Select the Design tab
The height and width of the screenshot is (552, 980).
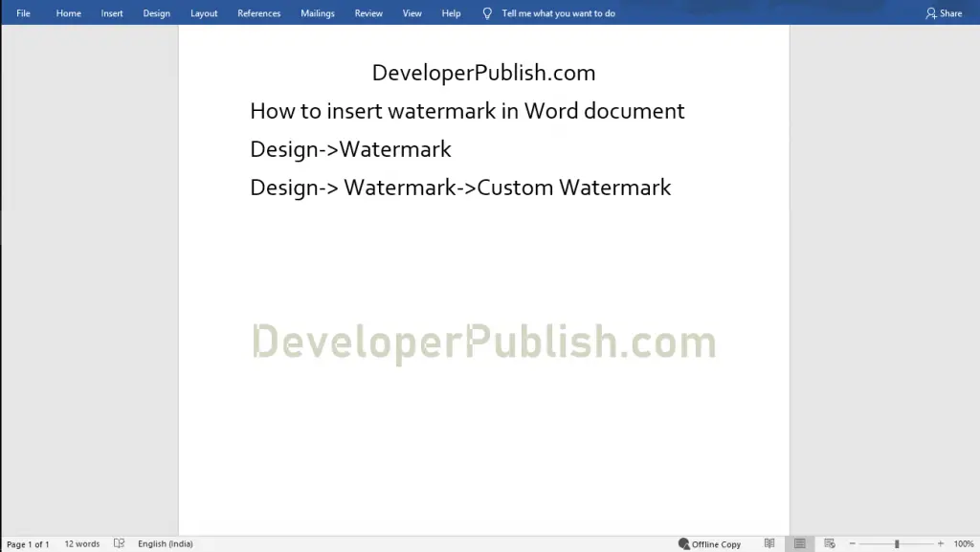(x=156, y=13)
